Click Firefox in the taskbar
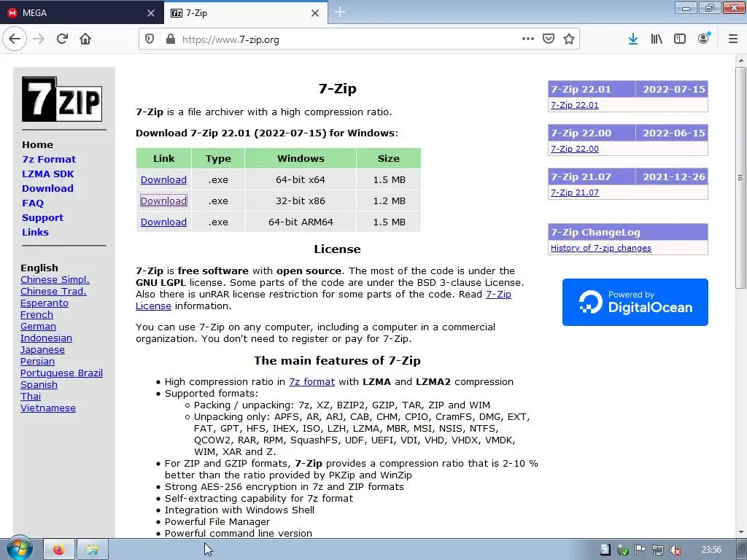The width and height of the screenshot is (747, 560). pyautogui.click(x=58, y=550)
